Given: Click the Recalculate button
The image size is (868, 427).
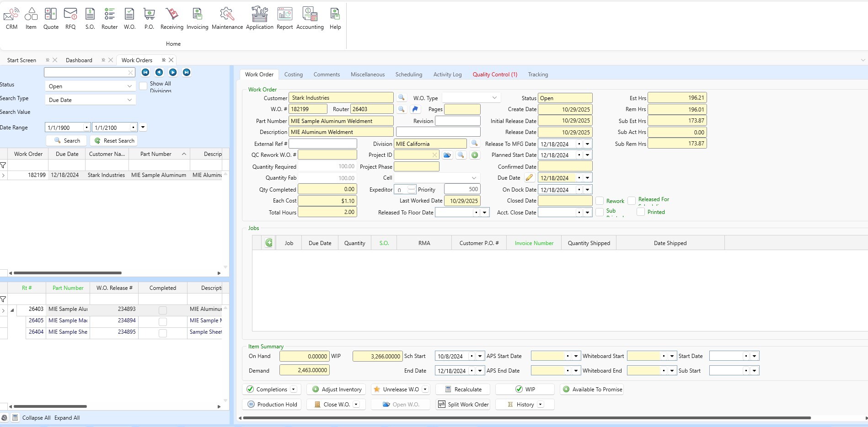Looking at the screenshot, I should pyautogui.click(x=462, y=389).
